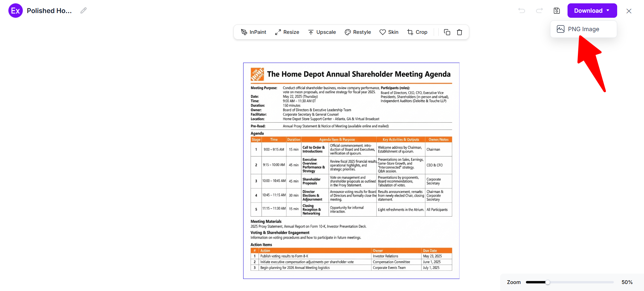This screenshot has width=644, height=291.
Task: Open the Polished Ho... project title
Action: coord(49,11)
